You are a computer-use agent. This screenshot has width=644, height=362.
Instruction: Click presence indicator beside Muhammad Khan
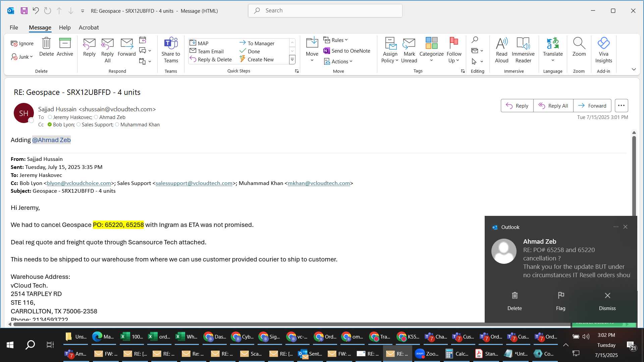click(x=117, y=124)
